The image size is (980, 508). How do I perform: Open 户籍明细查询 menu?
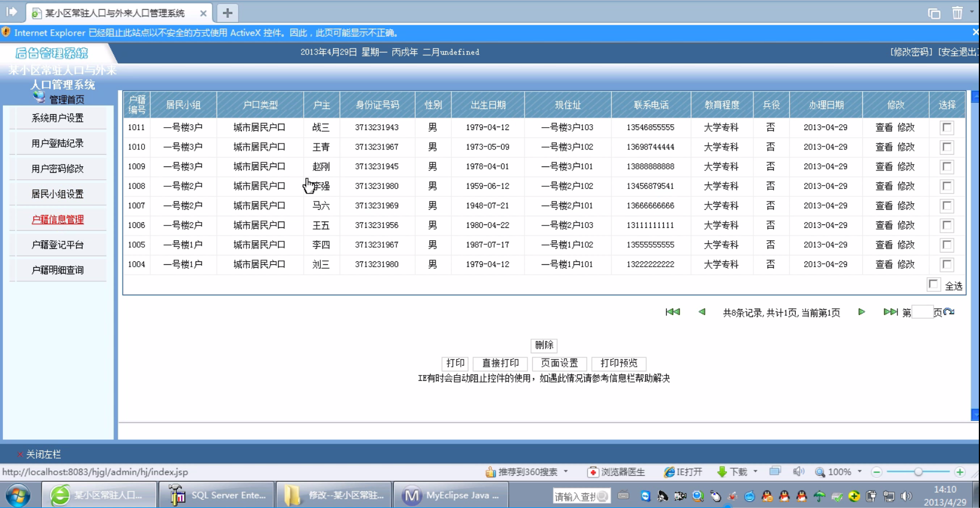pos(57,270)
